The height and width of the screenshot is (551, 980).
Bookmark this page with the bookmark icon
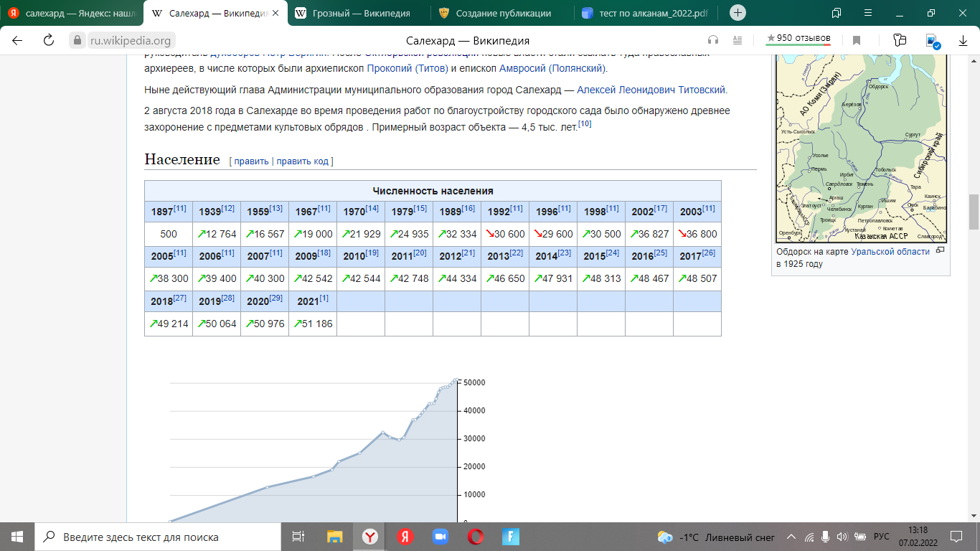click(x=856, y=41)
